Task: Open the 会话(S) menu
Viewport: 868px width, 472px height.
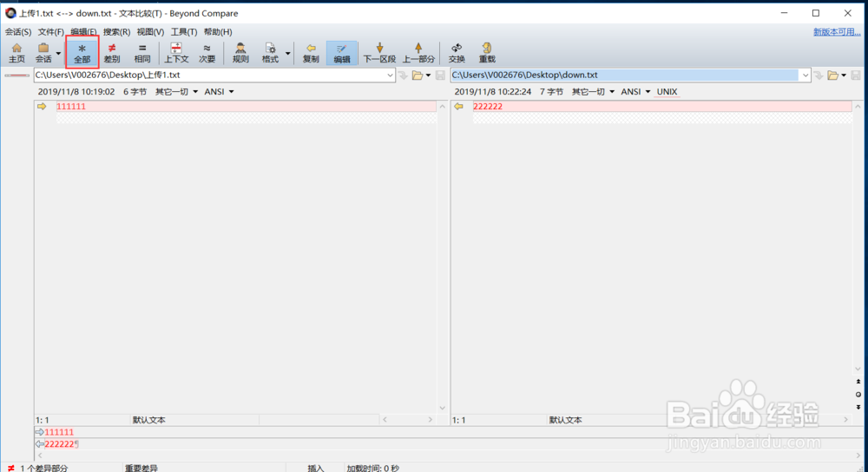Action: [18, 32]
